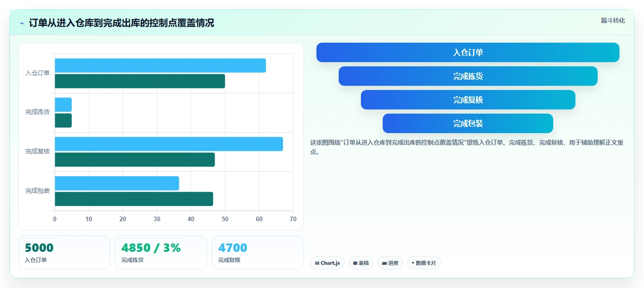This screenshot has width=644, height=288.
Task: Click the y-axis label 完成复核
Action: click(x=38, y=151)
